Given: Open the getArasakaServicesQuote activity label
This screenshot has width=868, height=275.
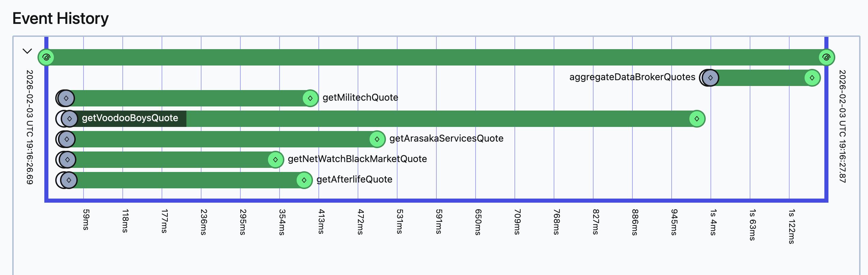Looking at the screenshot, I should pyautogui.click(x=446, y=139).
